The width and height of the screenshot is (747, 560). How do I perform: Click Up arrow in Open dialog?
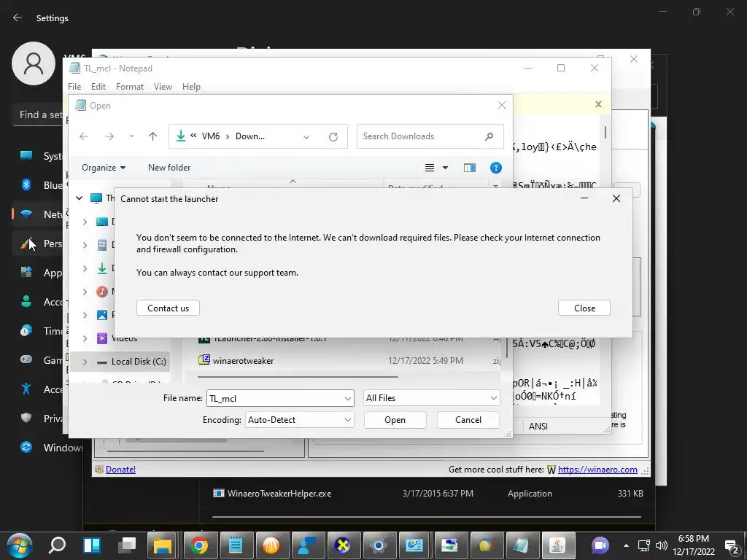point(152,136)
